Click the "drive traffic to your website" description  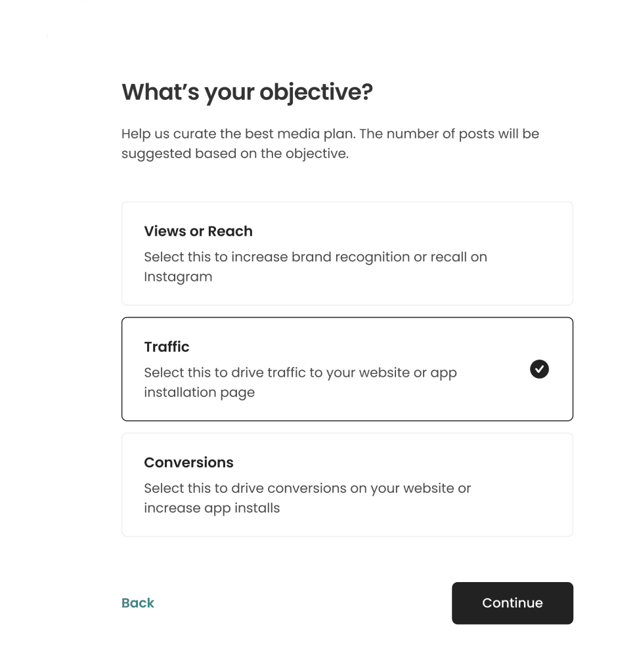(x=300, y=373)
